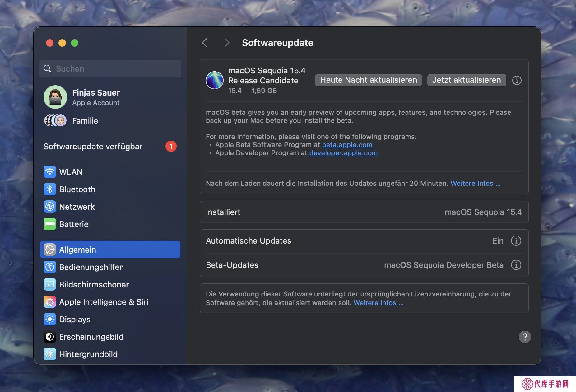The width and height of the screenshot is (576, 392).
Task: Select Hintergrundbild in the sidebar
Action: pyautogui.click(x=88, y=354)
